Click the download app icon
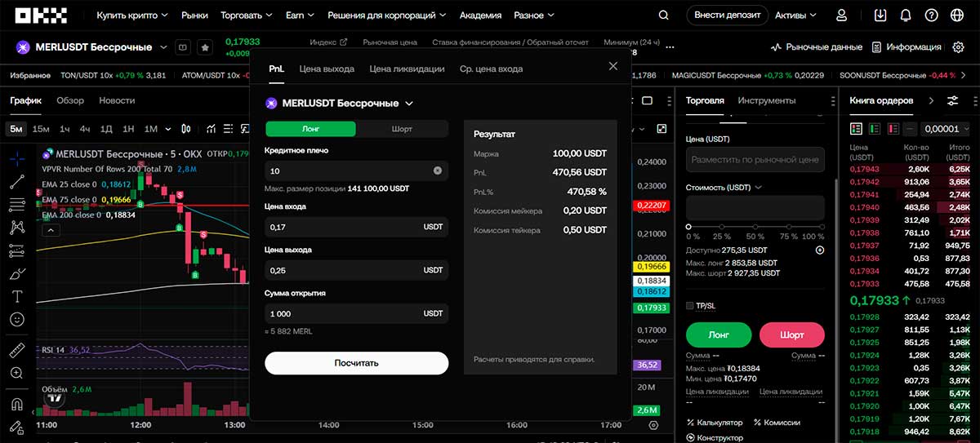 880,15
